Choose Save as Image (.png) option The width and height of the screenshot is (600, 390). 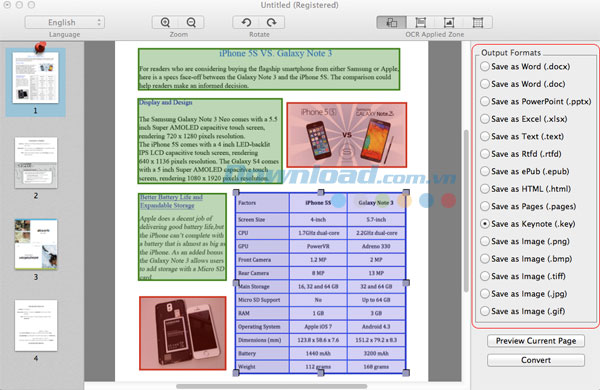(x=525, y=242)
